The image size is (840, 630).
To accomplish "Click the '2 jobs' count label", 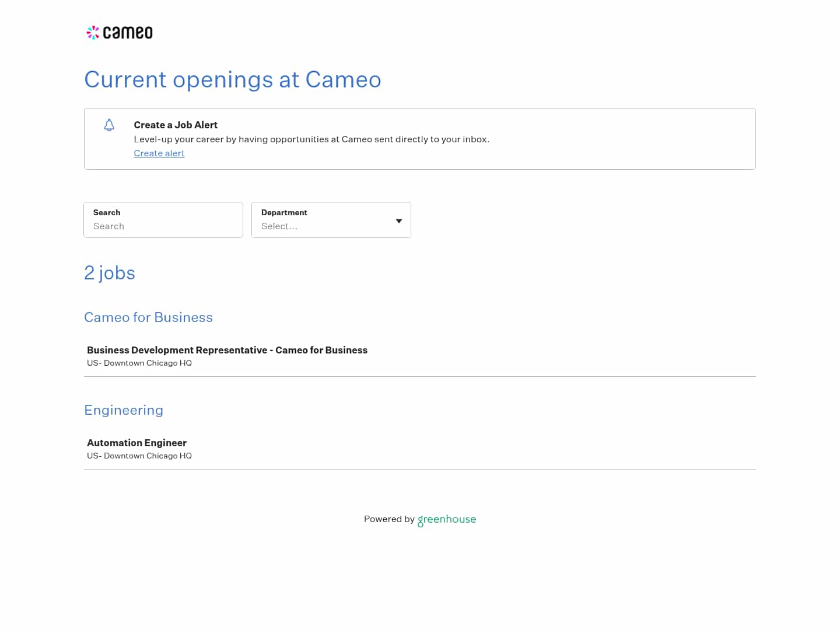I will [x=110, y=272].
